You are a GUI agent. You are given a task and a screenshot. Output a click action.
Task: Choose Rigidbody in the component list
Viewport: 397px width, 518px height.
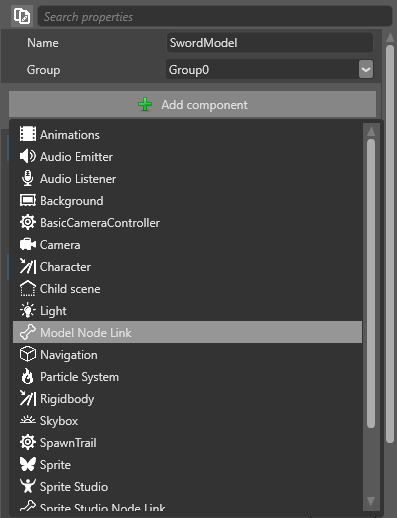(187, 398)
